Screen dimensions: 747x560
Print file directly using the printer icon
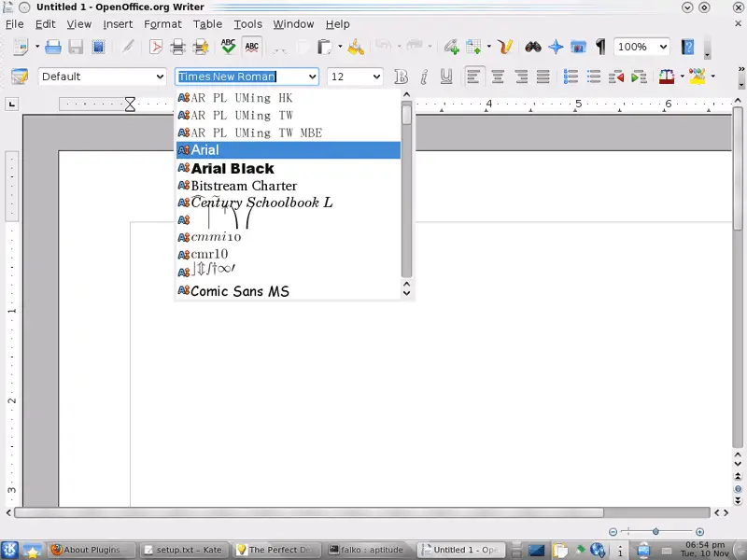coord(177,47)
